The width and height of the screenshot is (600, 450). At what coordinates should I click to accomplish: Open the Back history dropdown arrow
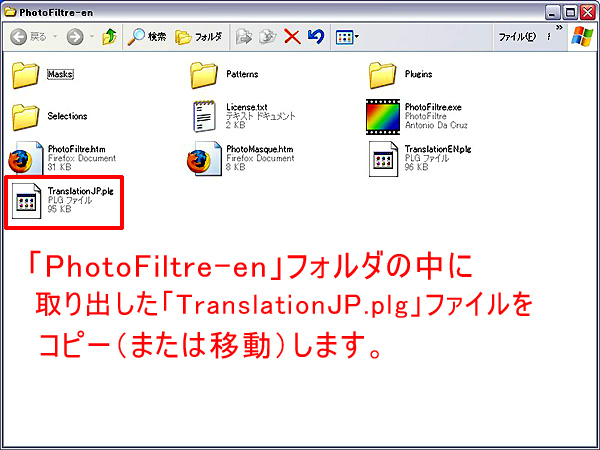[x=55, y=37]
